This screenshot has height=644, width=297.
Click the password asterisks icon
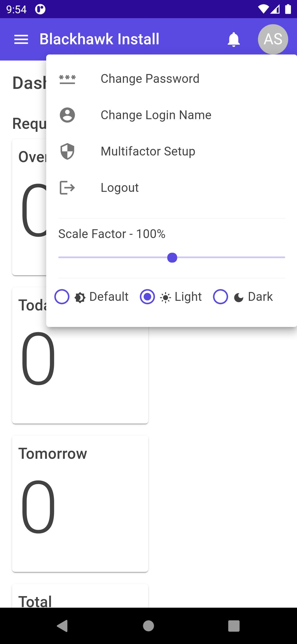click(x=67, y=79)
